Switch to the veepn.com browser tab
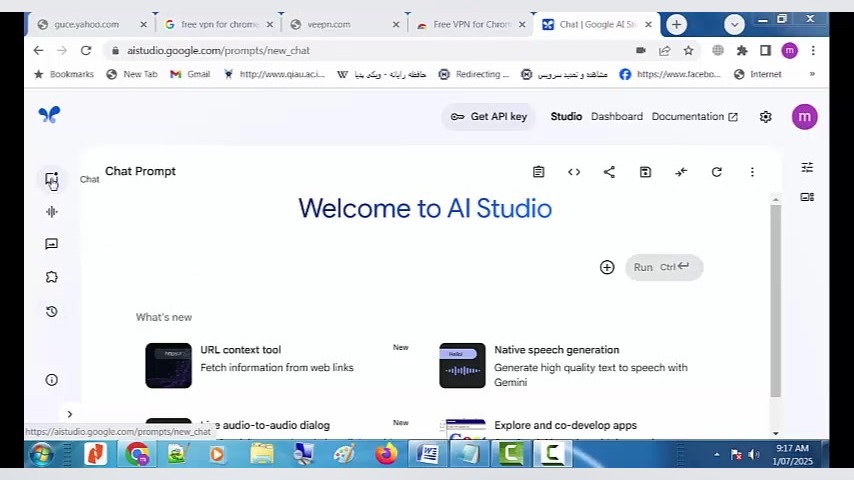Viewport: 854px width, 480px height. coord(344,25)
